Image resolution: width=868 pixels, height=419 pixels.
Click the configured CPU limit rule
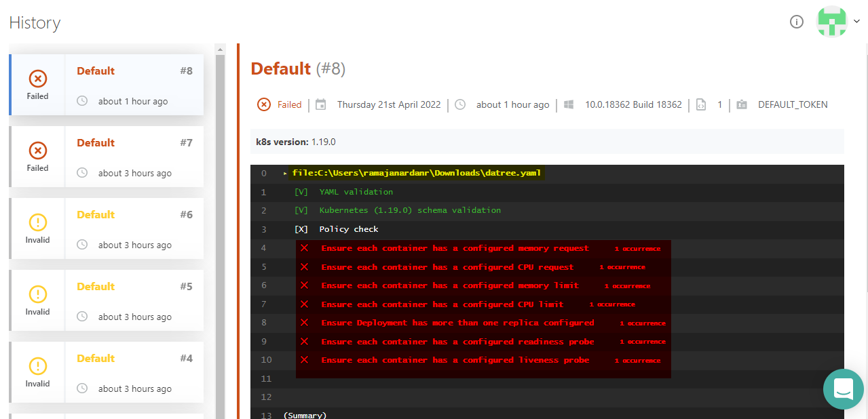coord(442,304)
